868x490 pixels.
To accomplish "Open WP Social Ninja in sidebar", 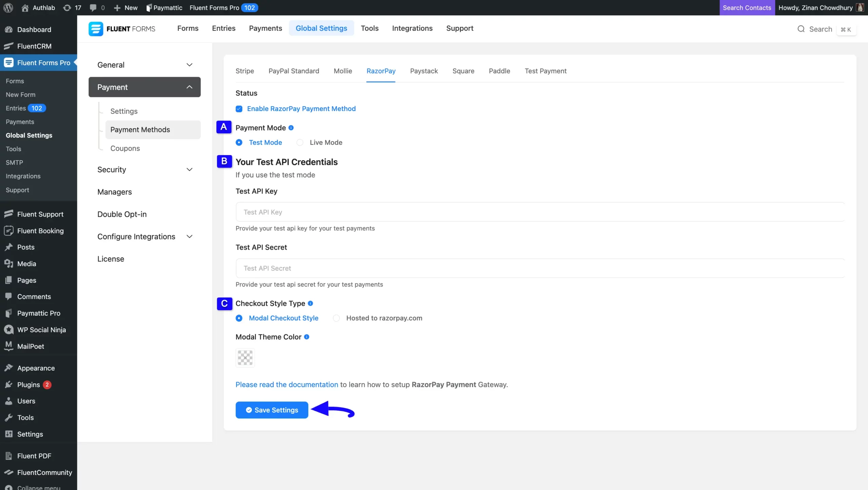I will click(41, 329).
